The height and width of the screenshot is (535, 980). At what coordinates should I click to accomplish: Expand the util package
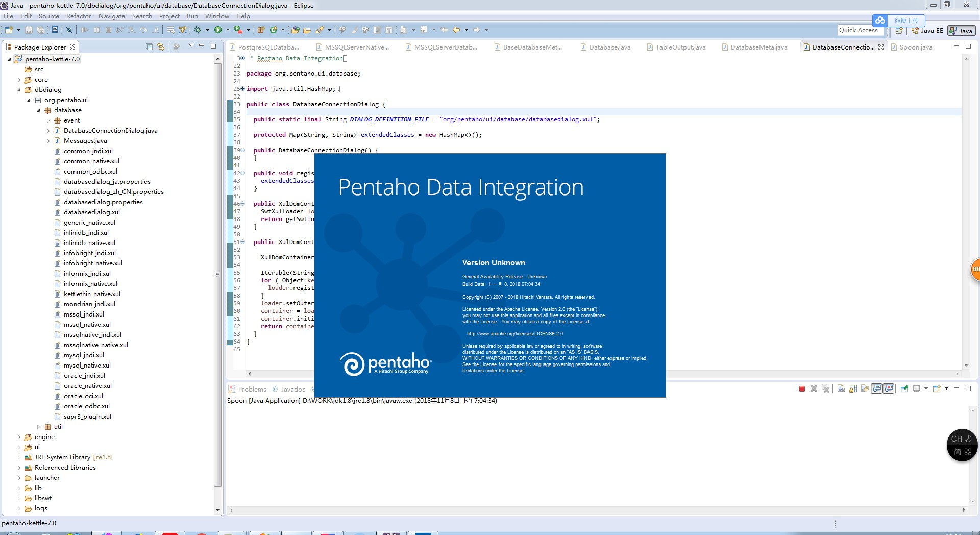pyautogui.click(x=38, y=427)
